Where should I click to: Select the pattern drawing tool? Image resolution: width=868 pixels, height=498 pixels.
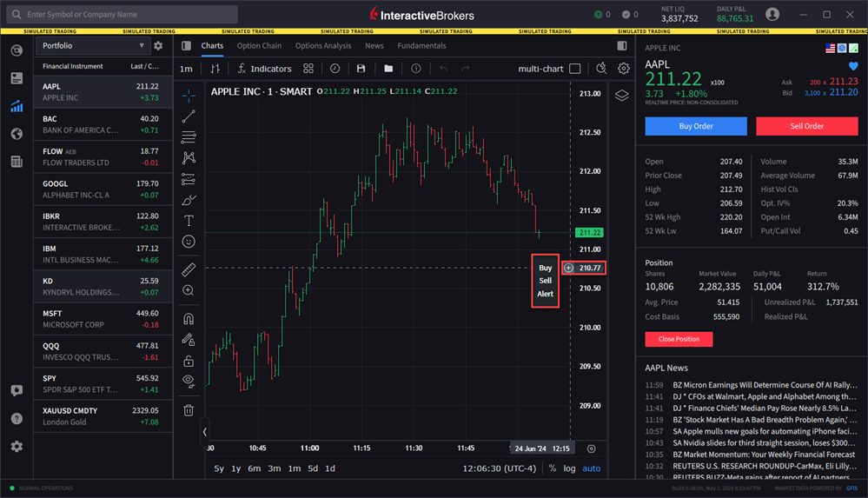(x=189, y=158)
